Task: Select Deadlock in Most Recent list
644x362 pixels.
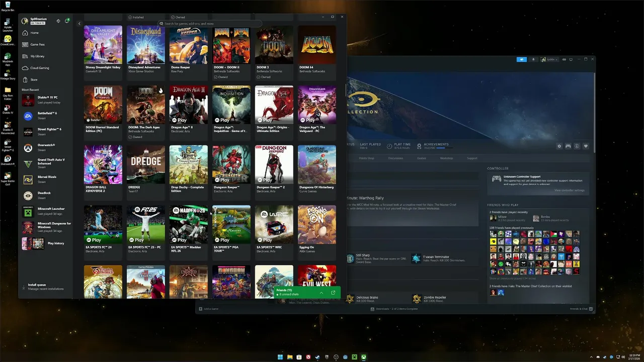Action: (46, 195)
